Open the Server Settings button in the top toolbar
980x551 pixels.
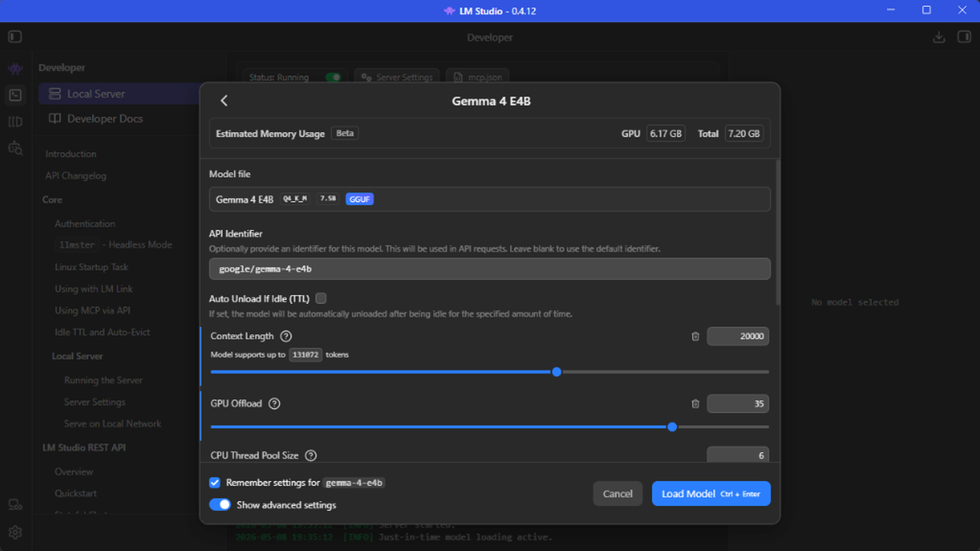click(x=397, y=78)
